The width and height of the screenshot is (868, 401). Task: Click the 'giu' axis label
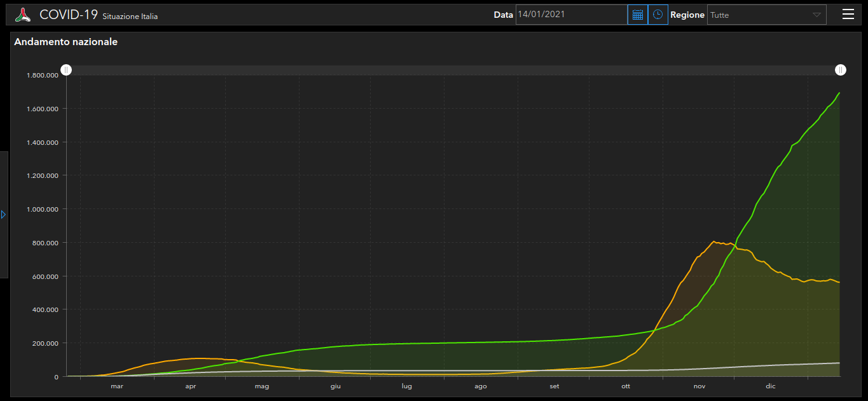(336, 386)
